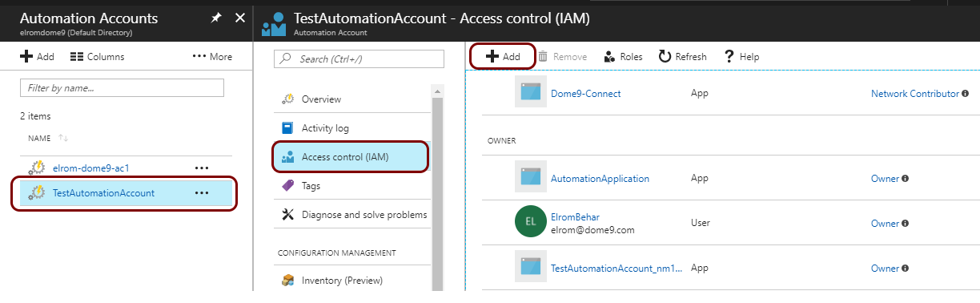980x303 pixels.
Task: Click the TestAutomationAccount gear icon
Action: click(36, 192)
